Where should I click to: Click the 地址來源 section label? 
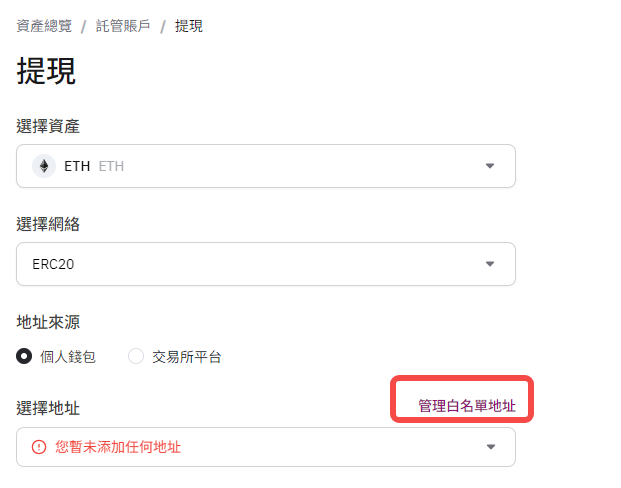coord(48,322)
